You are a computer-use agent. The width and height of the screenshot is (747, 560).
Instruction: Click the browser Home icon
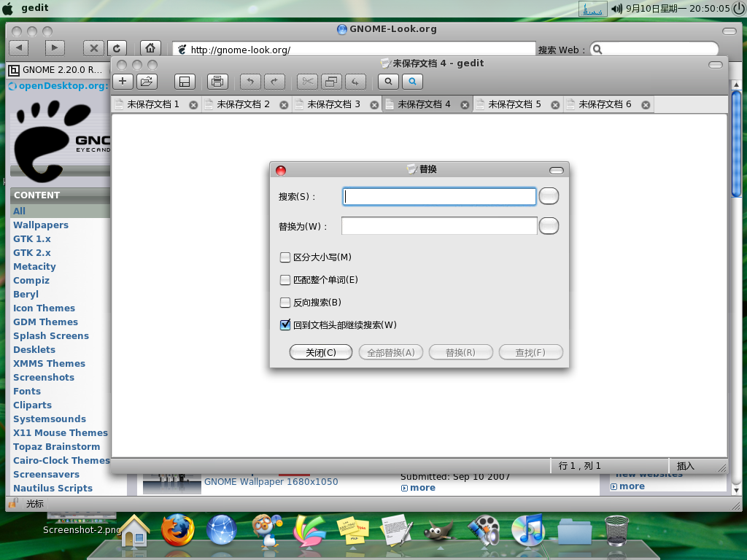coord(150,48)
